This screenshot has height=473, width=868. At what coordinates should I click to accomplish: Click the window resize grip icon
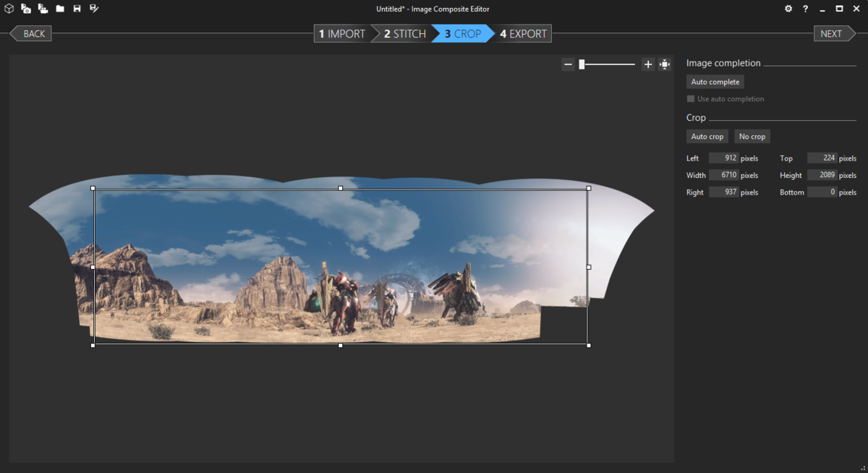pos(862,468)
